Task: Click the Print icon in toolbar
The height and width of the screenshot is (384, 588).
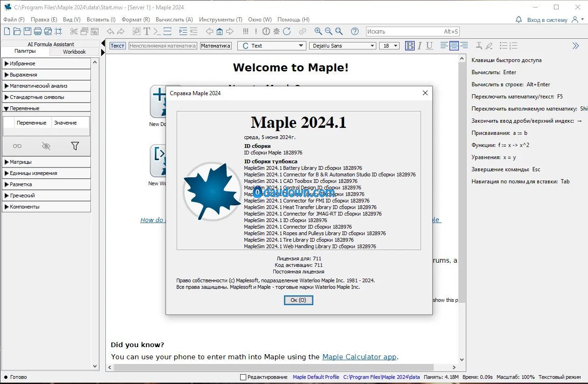Action: click(x=37, y=31)
